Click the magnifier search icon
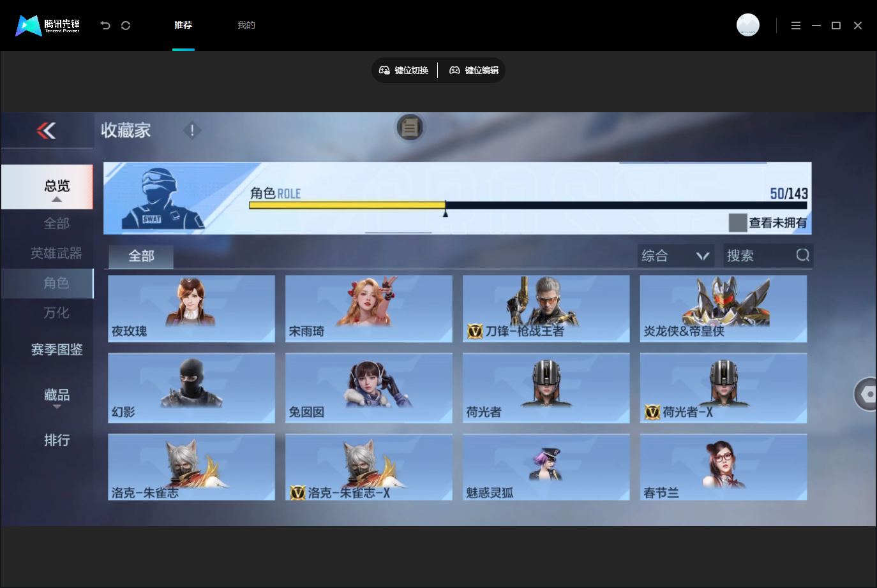Screen dimensions: 877x588 (x=803, y=255)
